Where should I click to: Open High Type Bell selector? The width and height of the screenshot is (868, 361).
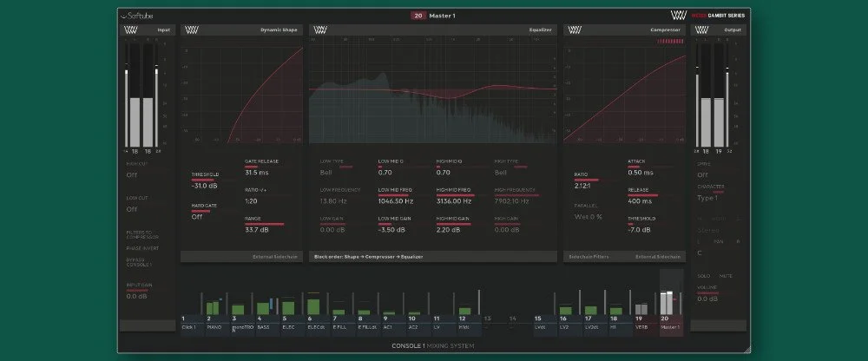click(x=501, y=173)
